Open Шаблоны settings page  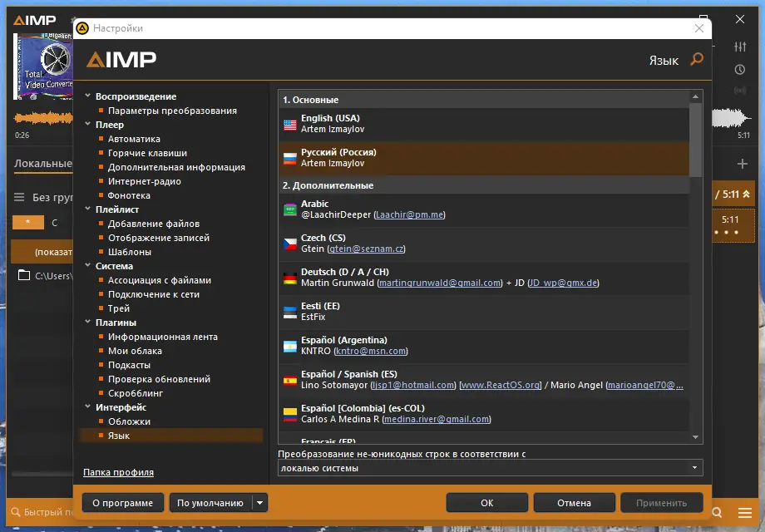[130, 252]
